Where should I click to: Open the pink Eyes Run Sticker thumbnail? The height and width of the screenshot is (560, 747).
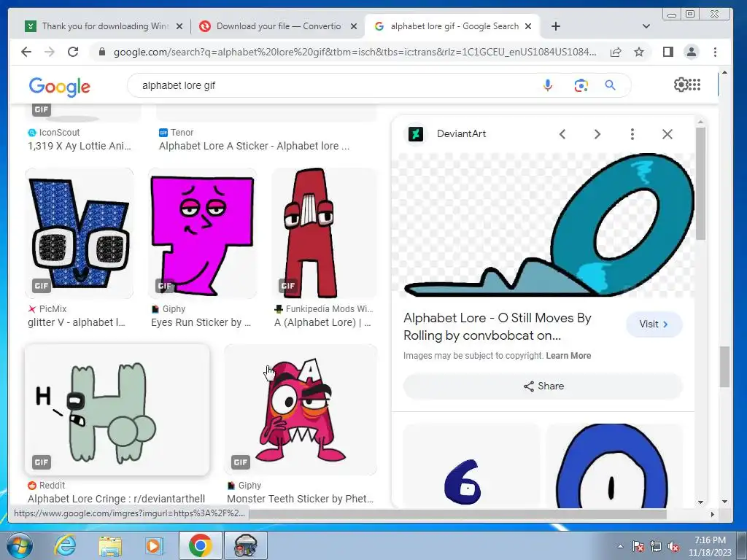(203, 233)
